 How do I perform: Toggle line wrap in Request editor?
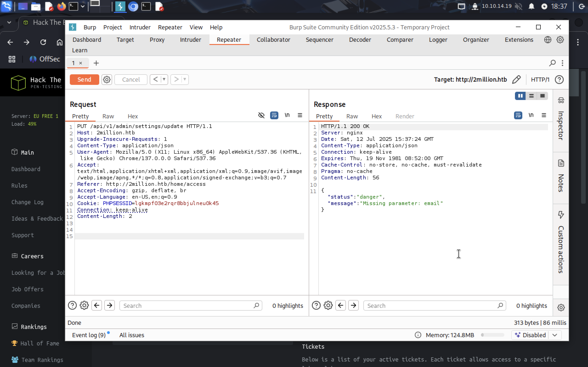(274, 115)
